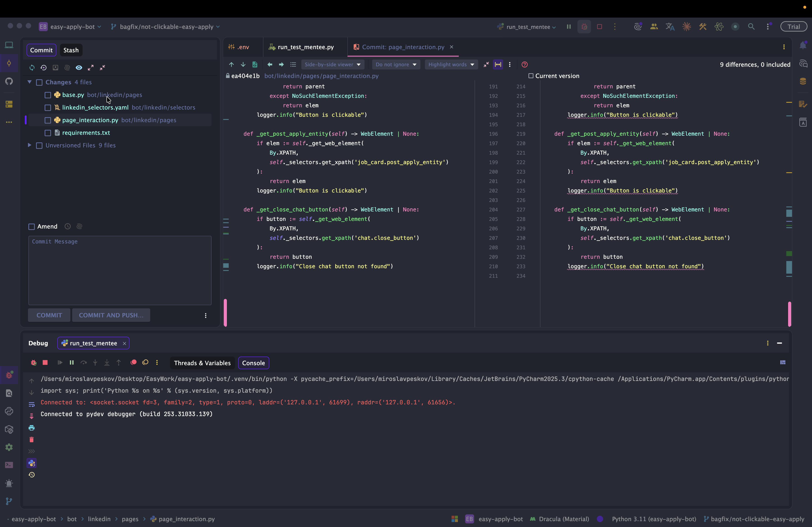
Task: Click the red stop button in Debug toolbar
Action: pos(45,362)
